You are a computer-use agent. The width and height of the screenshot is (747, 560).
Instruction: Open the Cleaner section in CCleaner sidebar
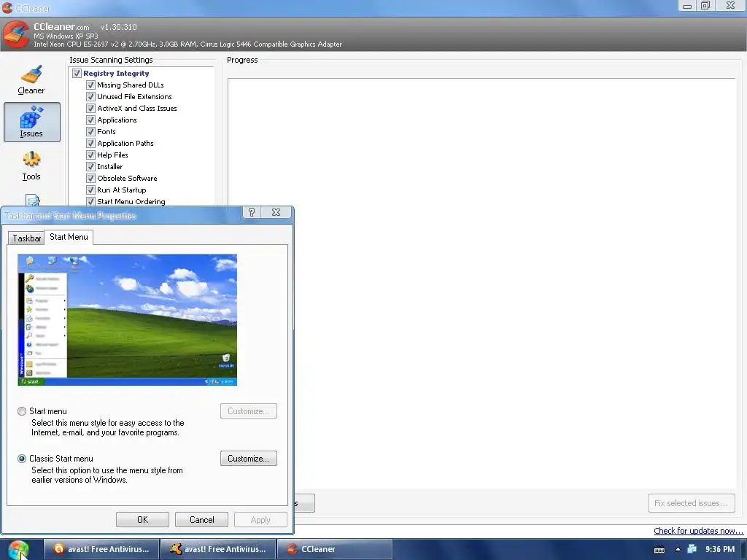pyautogui.click(x=31, y=80)
